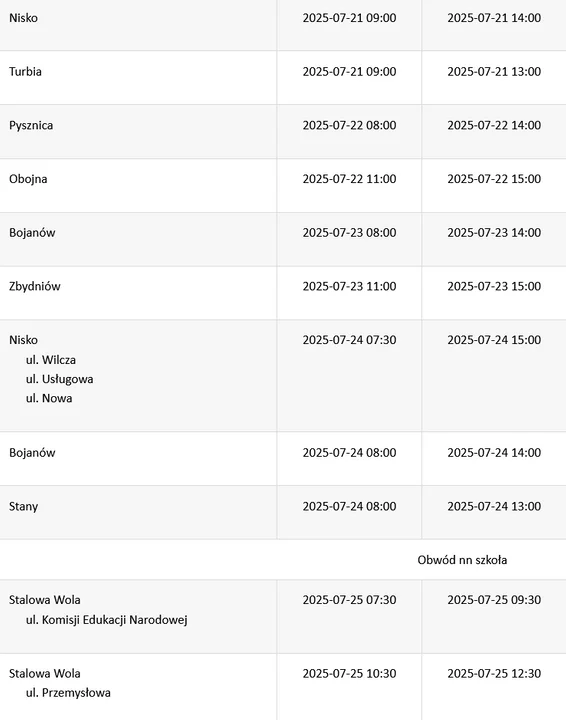Screen dimensions: 566x720
Task: Click ul. Komisji Edukacji Narodowej entry
Action: (106, 620)
